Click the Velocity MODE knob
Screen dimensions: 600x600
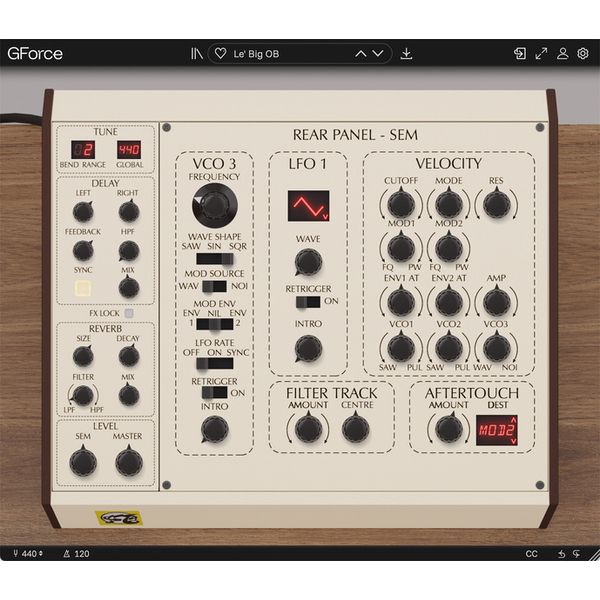point(449,204)
